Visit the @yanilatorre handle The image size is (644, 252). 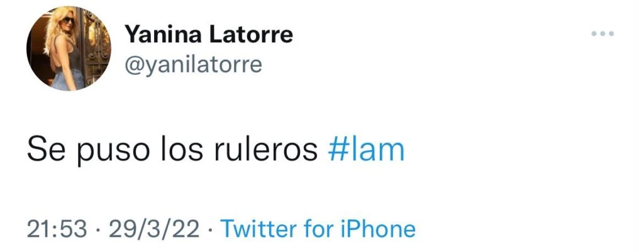(x=193, y=65)
